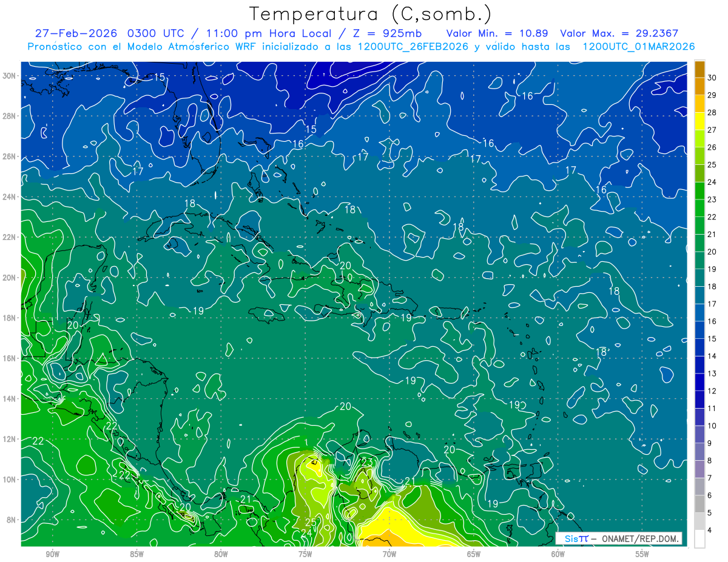Screen dimensions: 728x562
Task: Click colorbar legend value 29
Action: point(712,95)
